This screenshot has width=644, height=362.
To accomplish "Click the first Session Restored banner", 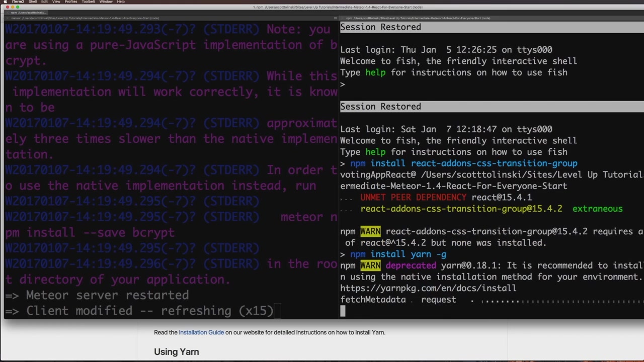I will [492, 27].
